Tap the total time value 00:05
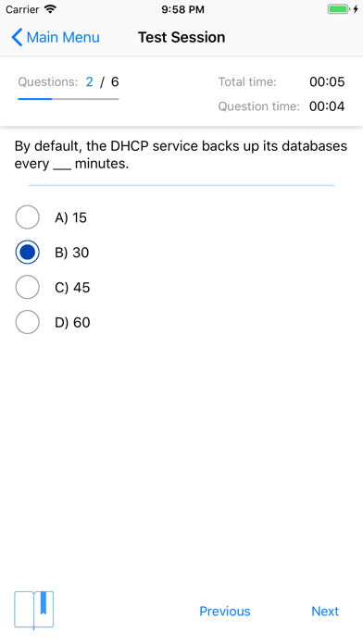The width and height of the screenshot is (363, 644). [327, 81]
